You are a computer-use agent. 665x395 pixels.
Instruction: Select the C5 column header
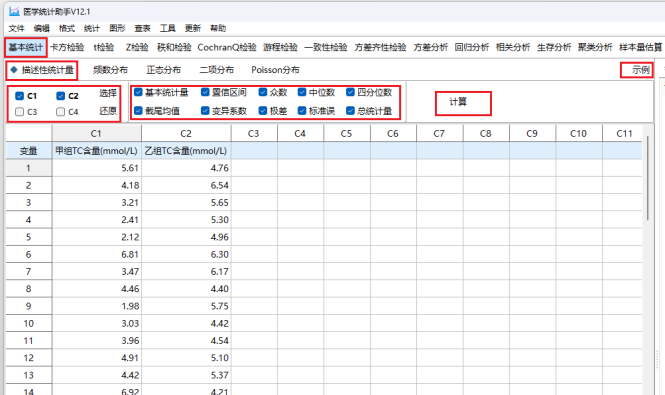(346, 134)
